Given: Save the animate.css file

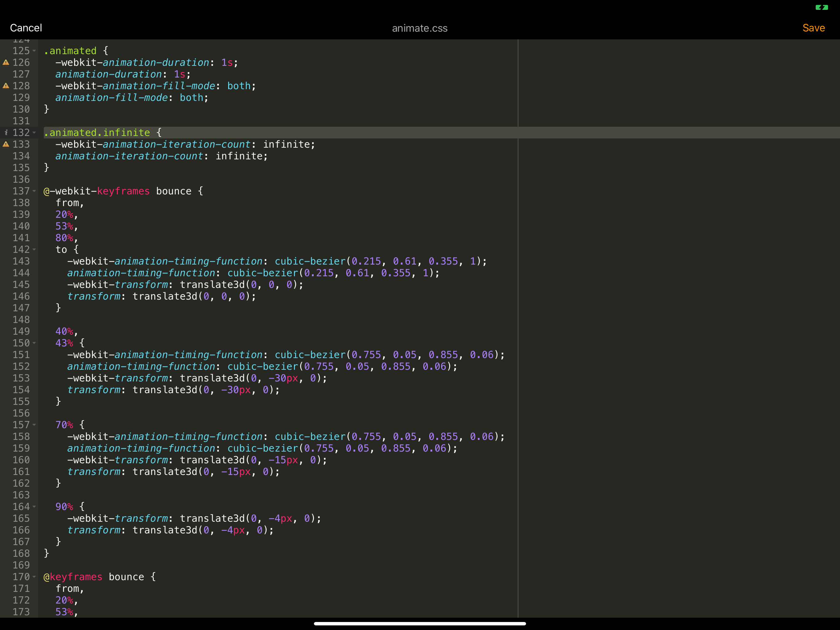Looking at the screenshot, I should point(814,28).
